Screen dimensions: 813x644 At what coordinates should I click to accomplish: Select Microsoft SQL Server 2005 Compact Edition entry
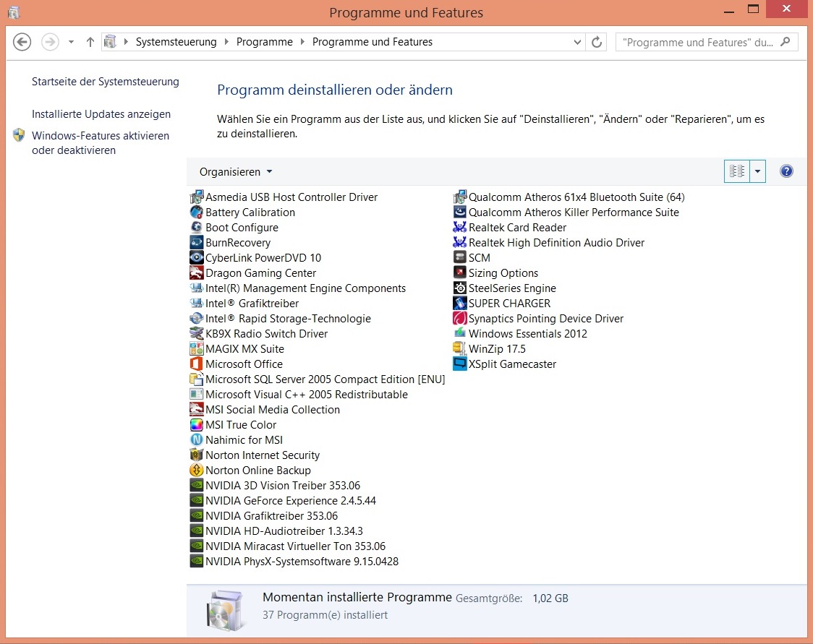coord(318,379)
